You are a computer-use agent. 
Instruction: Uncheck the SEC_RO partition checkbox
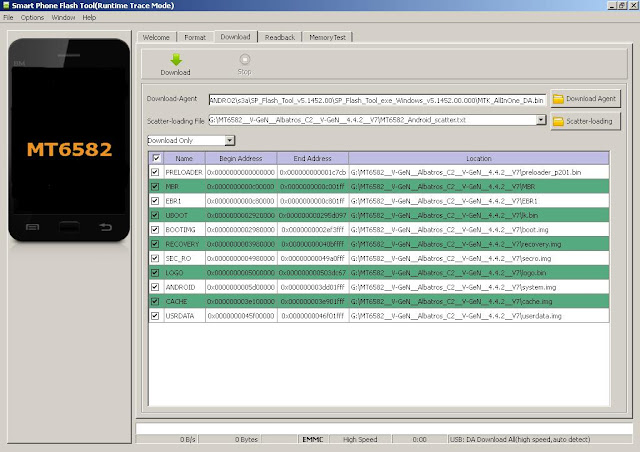[155, 258]
